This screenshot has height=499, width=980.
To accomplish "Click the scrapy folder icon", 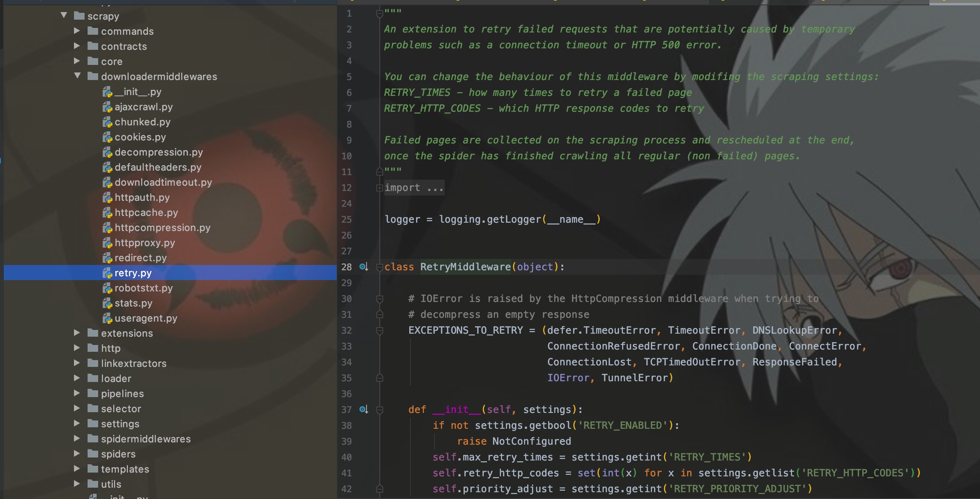I will (79, 15).
